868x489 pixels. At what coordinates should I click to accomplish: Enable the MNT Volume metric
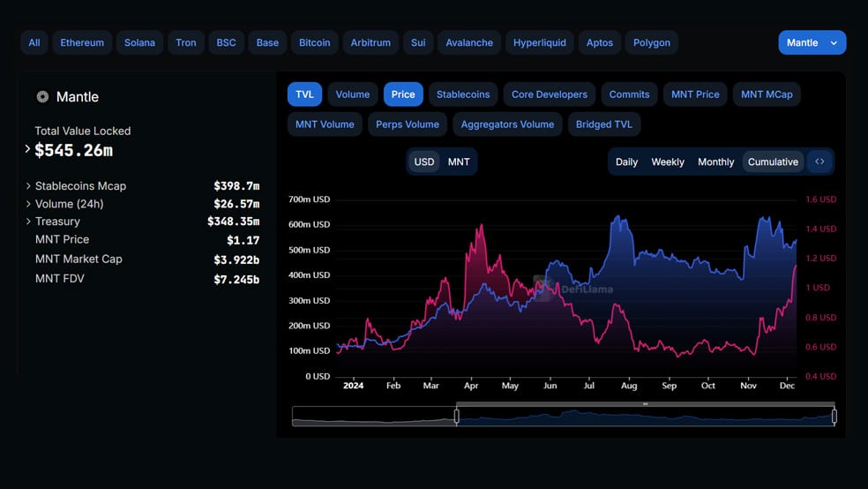coord(325,124)
